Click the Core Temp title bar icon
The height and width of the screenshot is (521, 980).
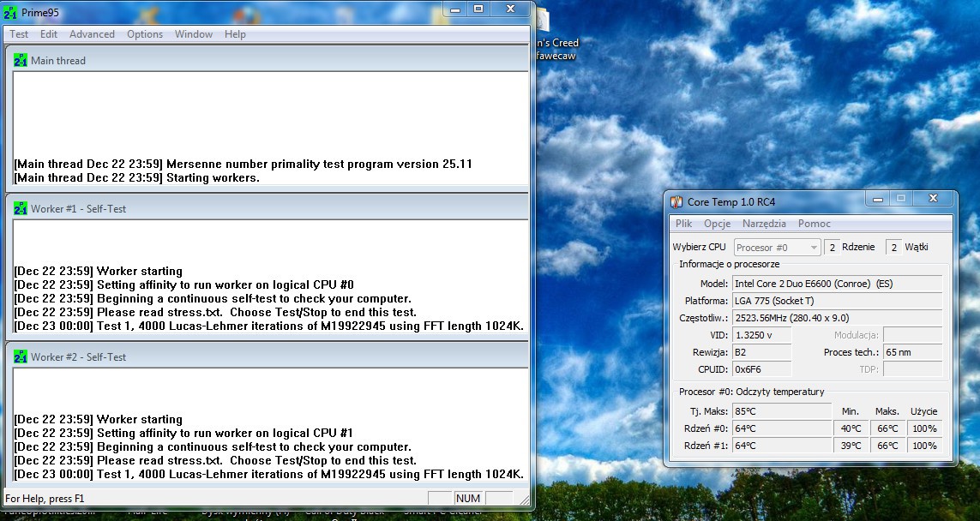[x=676, y=201]
